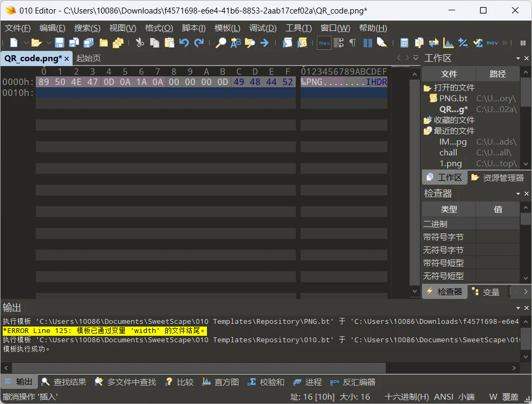
Task: Toggle the show whitespace pilcrow button
Action: (353, 43)
